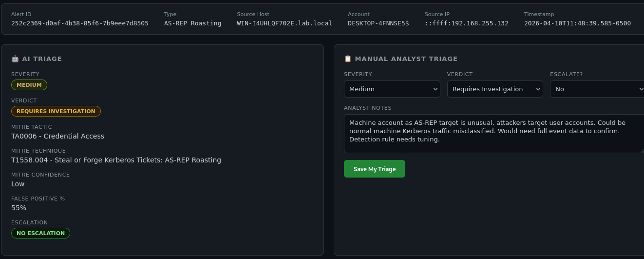Image resolution: width=644 pixels, height=259 pixels.
Task: Click the REQUIRES INVESTIGATION verdict badge
Action: pyautogui.click(x=56, y=111)
